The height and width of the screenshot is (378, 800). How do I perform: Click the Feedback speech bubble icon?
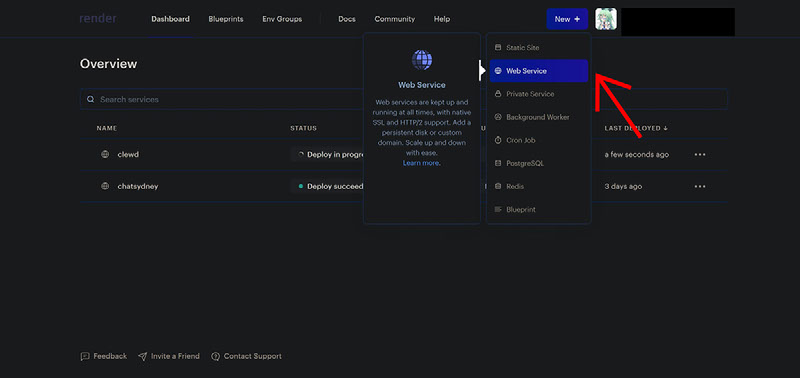click(x=85, y=356)
